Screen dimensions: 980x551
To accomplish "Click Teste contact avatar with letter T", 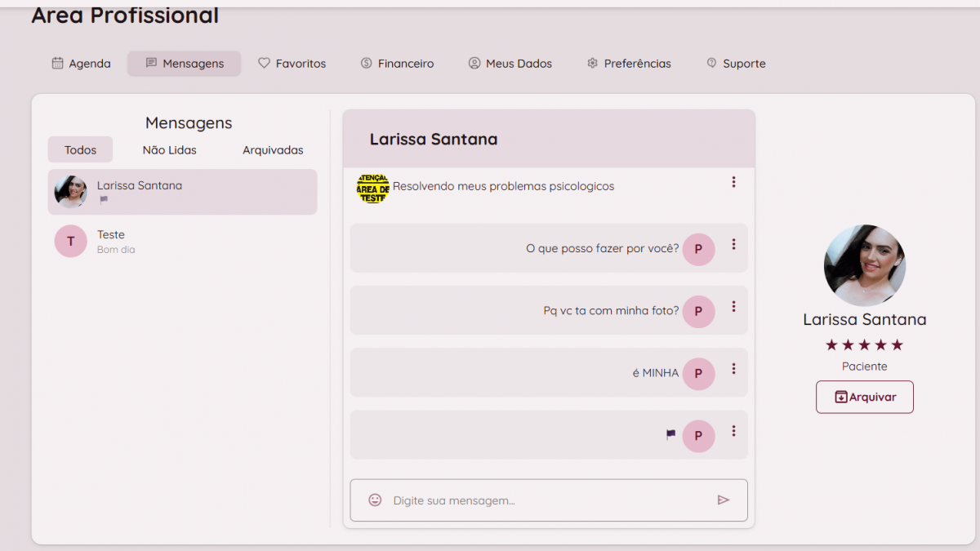I will (x=70, y=242).
